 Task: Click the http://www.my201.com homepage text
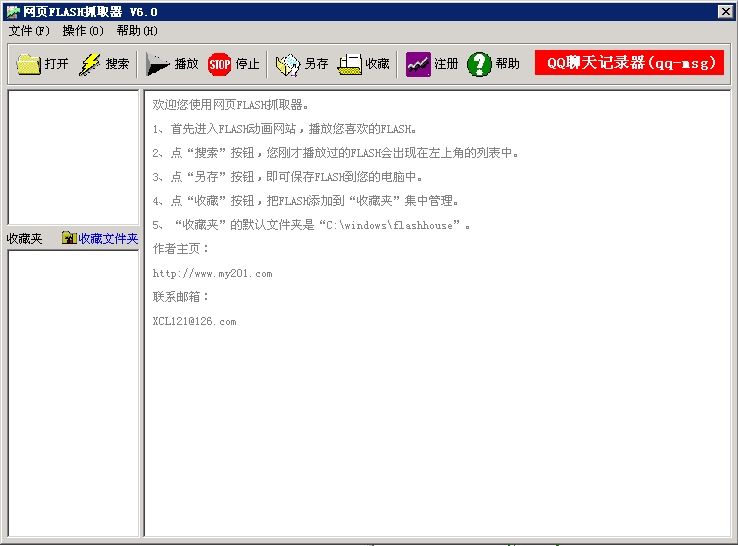pyautogui.click(x=212, y=273)
